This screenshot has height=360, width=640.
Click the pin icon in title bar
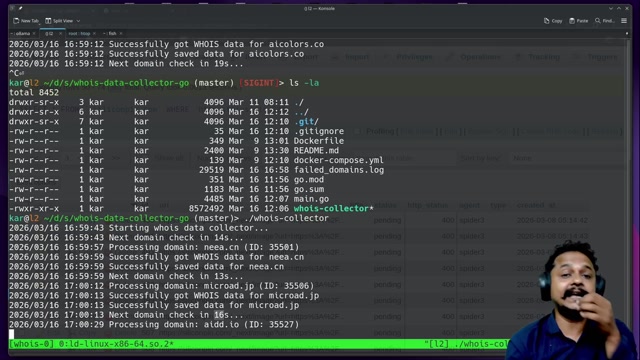(x=20, y=8)
